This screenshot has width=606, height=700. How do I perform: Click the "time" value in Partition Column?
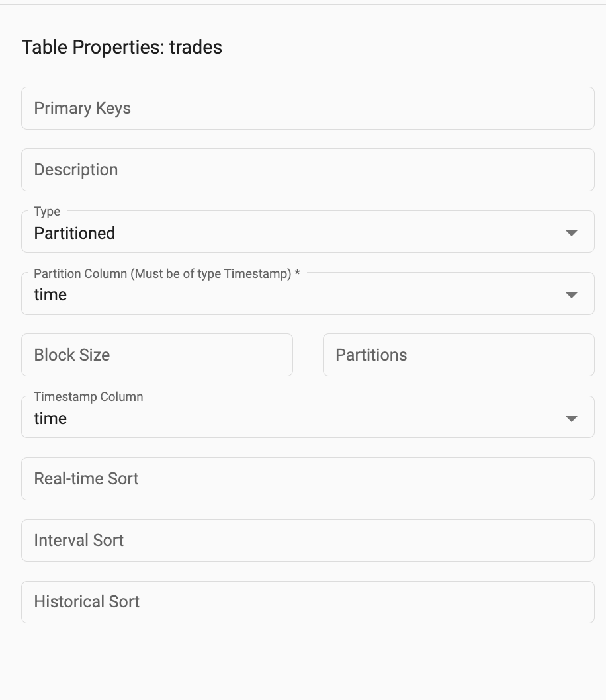(50, 295)
